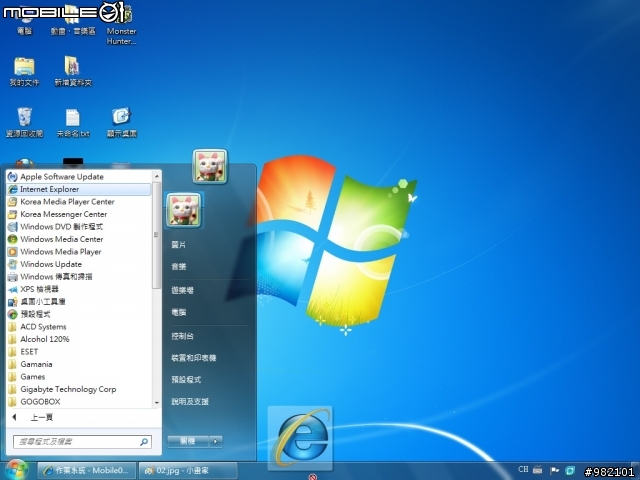The image size is (640, 480).
Task: Click the CH language indicator in tray
Action: 523,469
